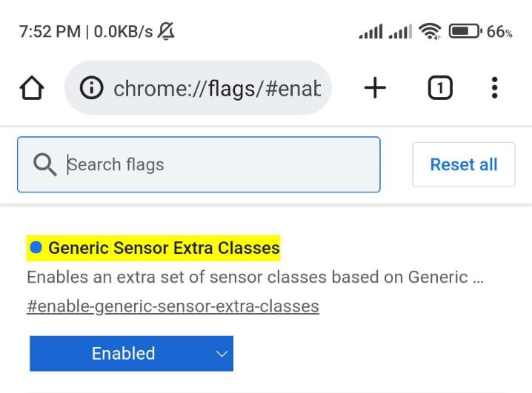Tap the Chrome home icon

pos(30,89)
